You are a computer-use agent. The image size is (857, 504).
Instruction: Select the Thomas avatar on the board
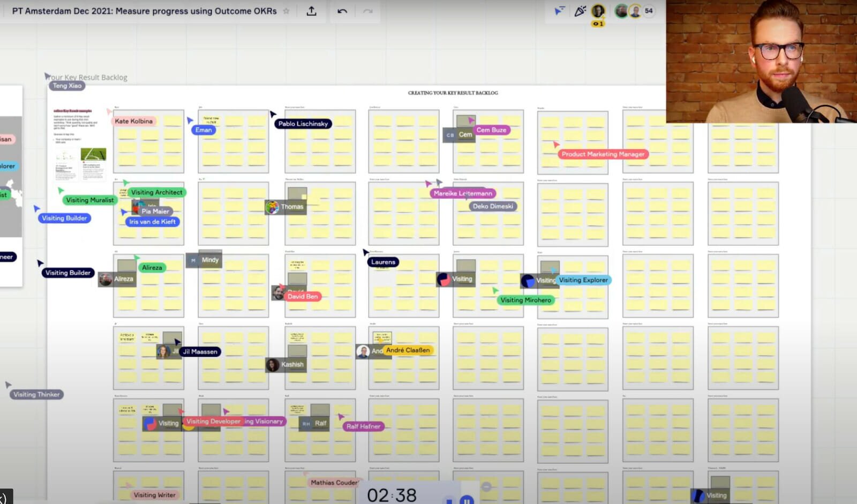273,207
